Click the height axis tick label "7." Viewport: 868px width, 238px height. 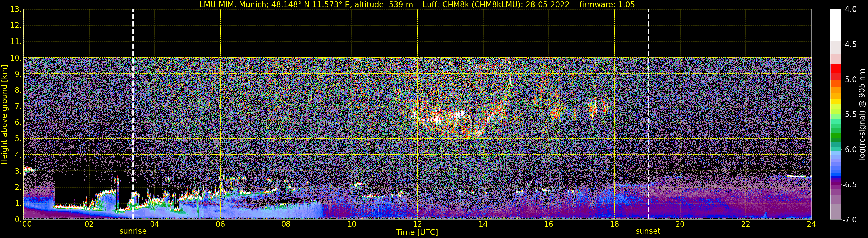coord(18,107)
